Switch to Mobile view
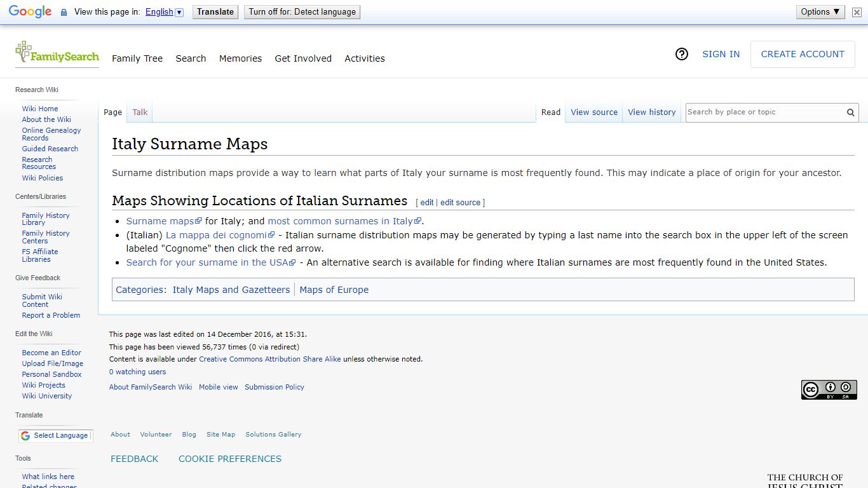Image resolution: width=868 pixels, height=488 pixels. (x=219, y=387)
